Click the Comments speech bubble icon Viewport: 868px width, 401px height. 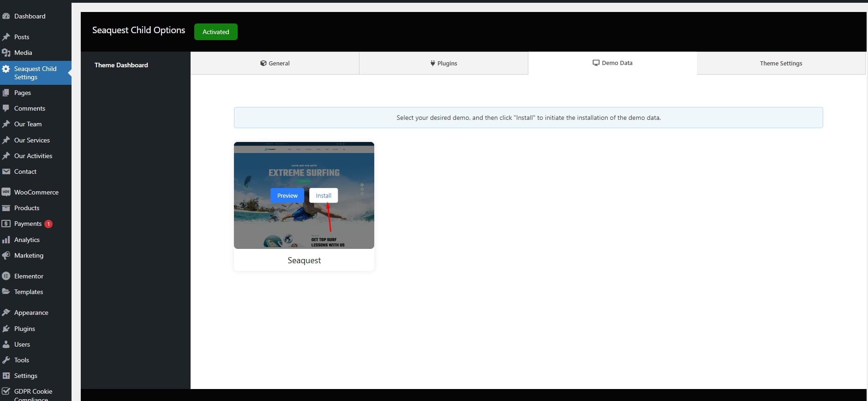[6, 108]
